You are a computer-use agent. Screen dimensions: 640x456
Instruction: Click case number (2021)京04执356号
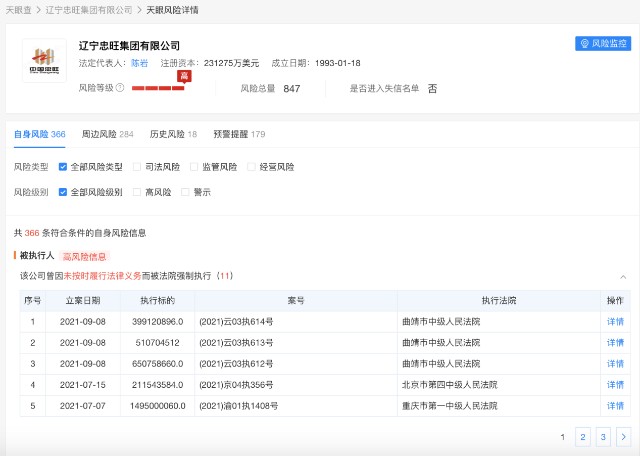(236, 385)
